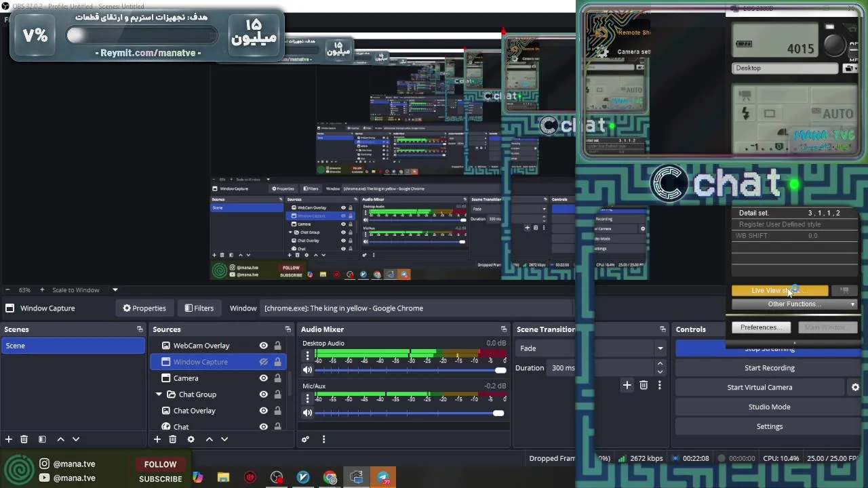
Task: Click the flash icon in EOS window
Action: tap(745, 114)
